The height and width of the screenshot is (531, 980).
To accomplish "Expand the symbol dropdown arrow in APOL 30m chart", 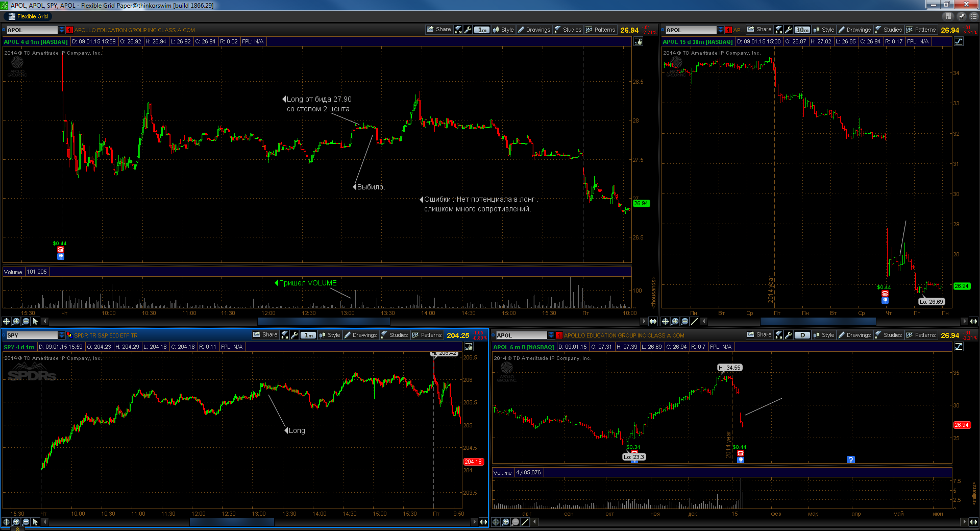I will tap(721, 30).
